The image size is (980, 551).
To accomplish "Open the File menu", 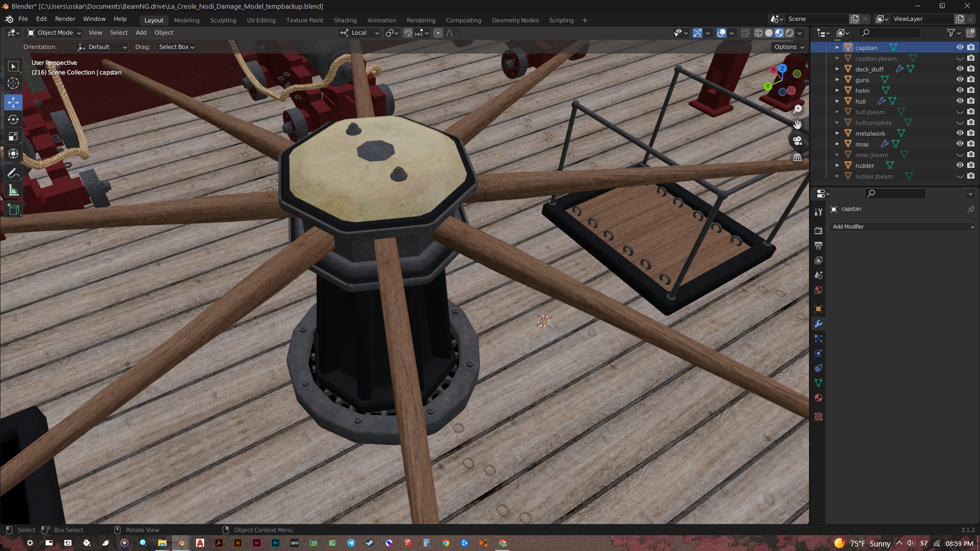I will (x=23, y=19).
